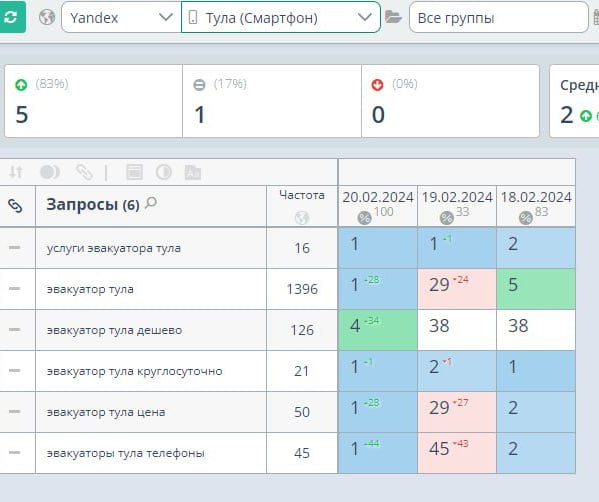Click the grey unchanged circle icon
This screenshot has width=599, height=502.
pos(199,84)
